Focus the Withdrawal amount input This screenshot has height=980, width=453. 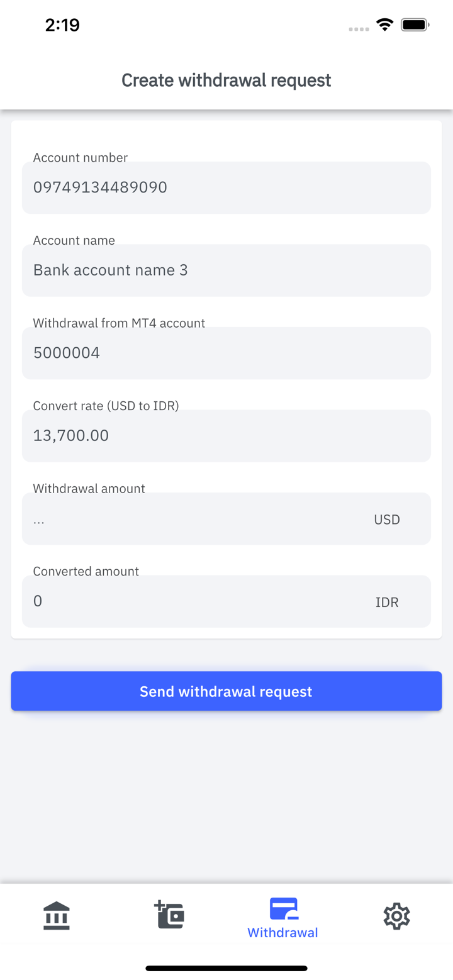[x=195, y=519]
